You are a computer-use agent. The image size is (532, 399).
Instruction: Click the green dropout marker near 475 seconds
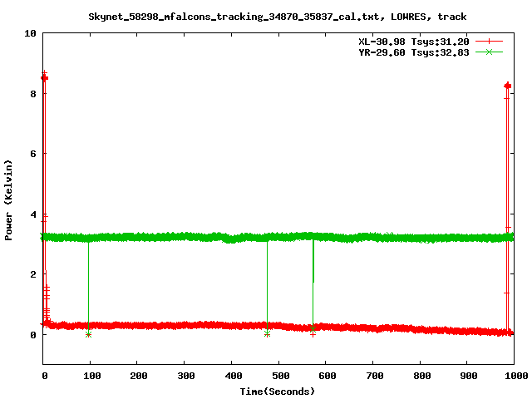tap(267, 334)
